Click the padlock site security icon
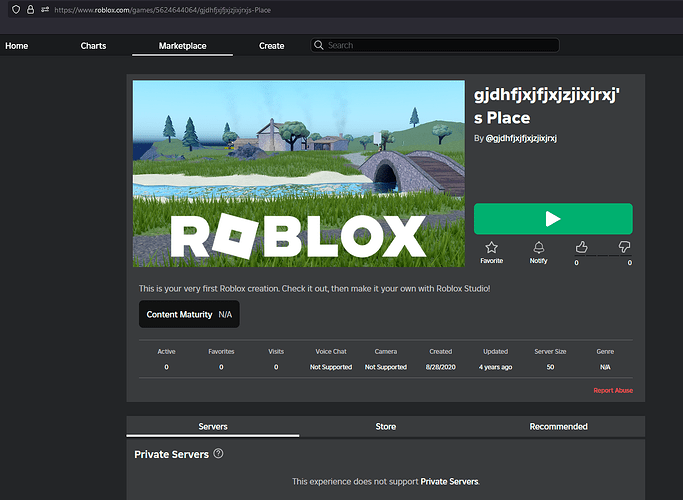The image size is (683, 500). pos(30,10)
